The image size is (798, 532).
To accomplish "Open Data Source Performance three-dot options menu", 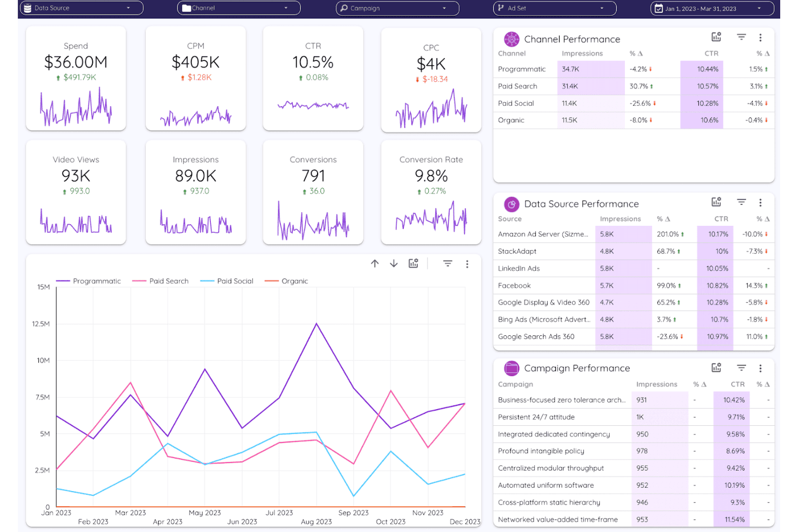I will (761, 203).
